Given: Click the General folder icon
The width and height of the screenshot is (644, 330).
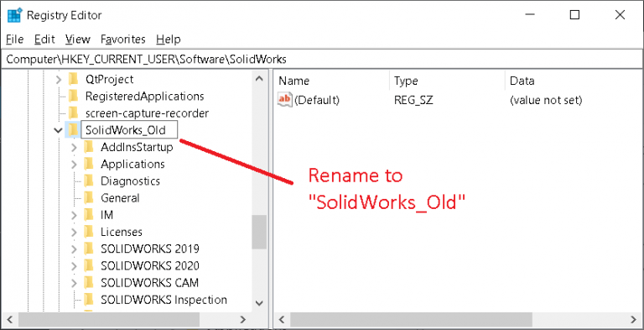Looking at the screenshot, I should pyautogui.click(x=89, y=198).
